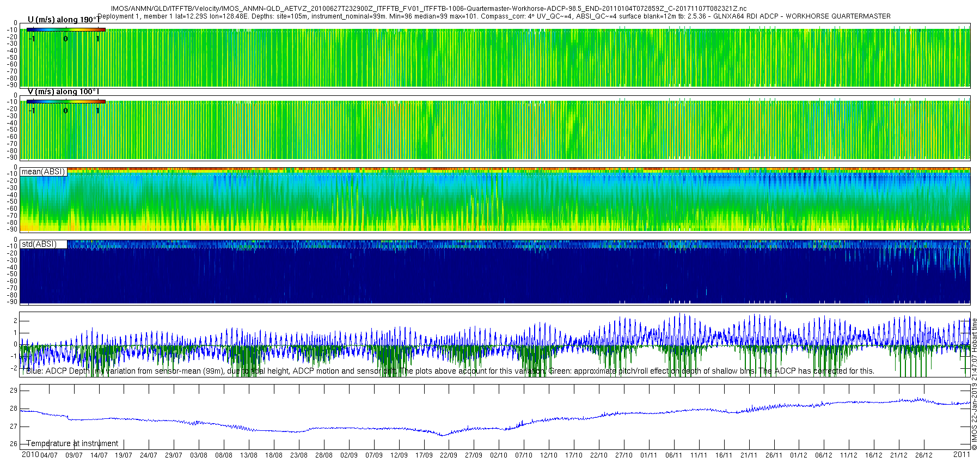
Task: Click the '12/10' date tick label
Action: pyautogui.click(x=549, y=455)
